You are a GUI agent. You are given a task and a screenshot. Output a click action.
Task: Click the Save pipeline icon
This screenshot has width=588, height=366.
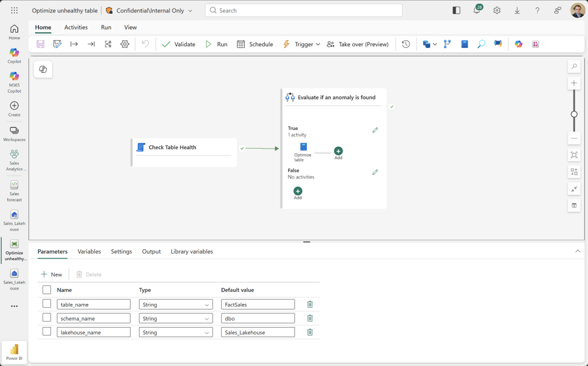click(41, 44)
